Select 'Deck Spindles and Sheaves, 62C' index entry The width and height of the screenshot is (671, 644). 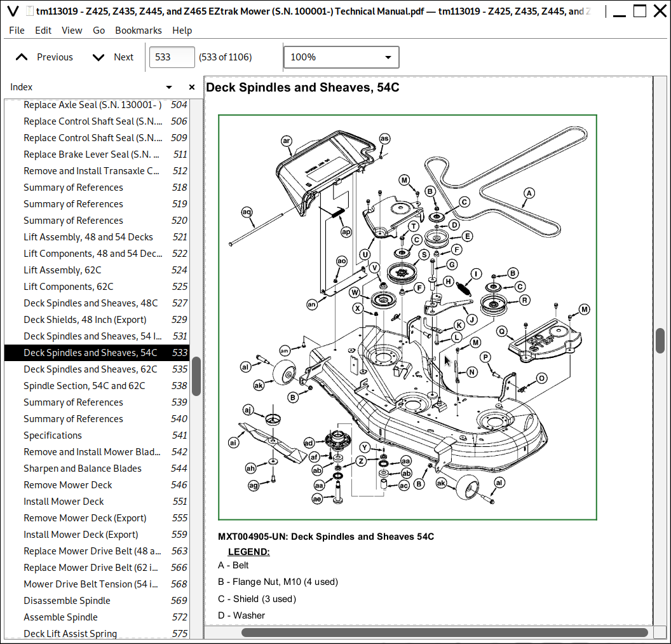tap(90, 369)
